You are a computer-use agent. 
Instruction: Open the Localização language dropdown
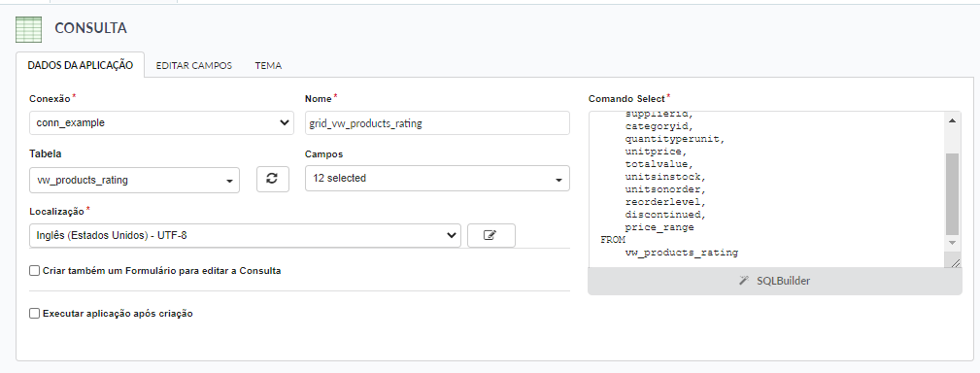click(x=245, y=235)
